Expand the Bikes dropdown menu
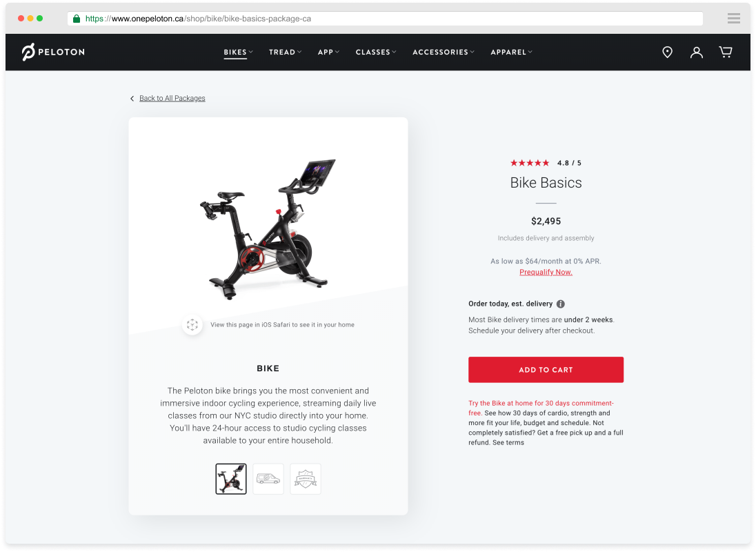The image size is (756, 552). tap(238, 52)
